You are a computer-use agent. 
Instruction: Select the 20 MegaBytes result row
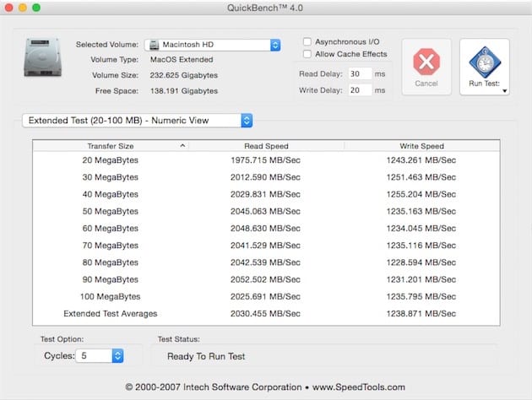266,159
